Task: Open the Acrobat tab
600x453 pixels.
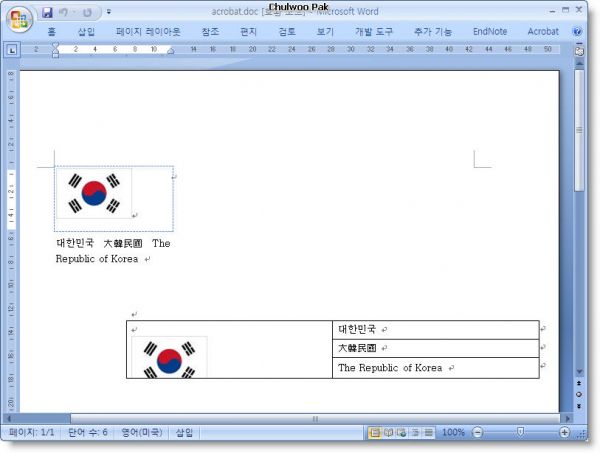Action: (x=543, y=32)
